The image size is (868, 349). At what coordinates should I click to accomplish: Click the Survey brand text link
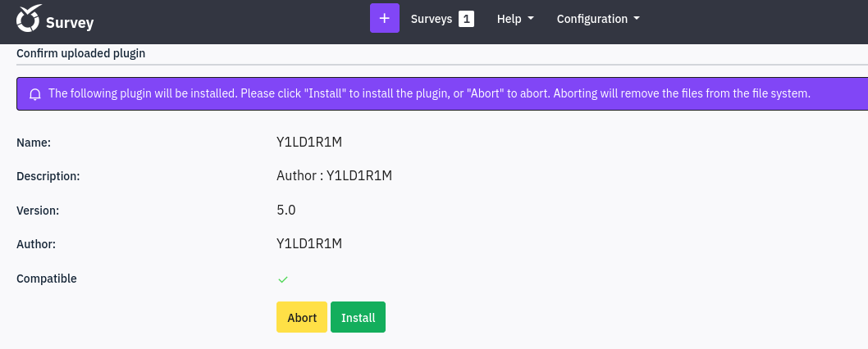click(70, 23)
